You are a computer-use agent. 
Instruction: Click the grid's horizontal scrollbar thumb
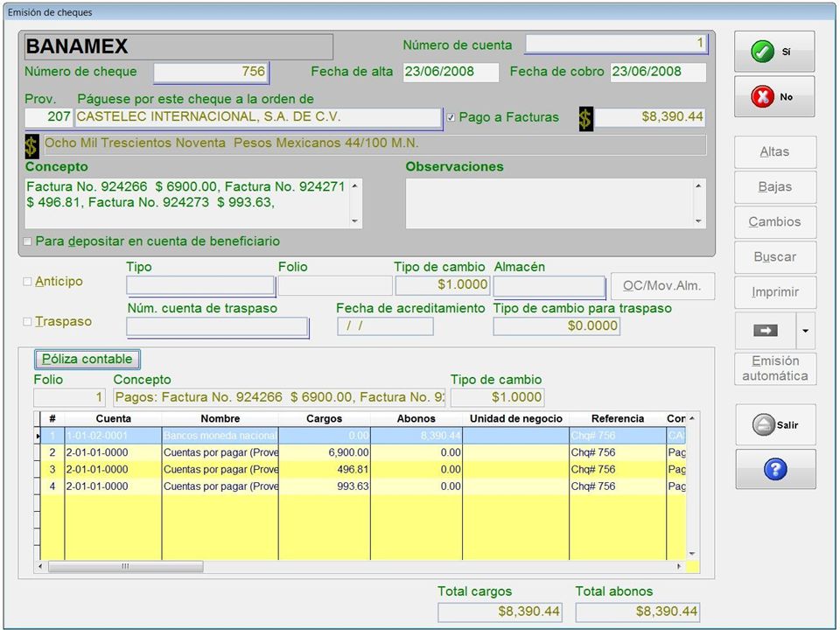125,566
